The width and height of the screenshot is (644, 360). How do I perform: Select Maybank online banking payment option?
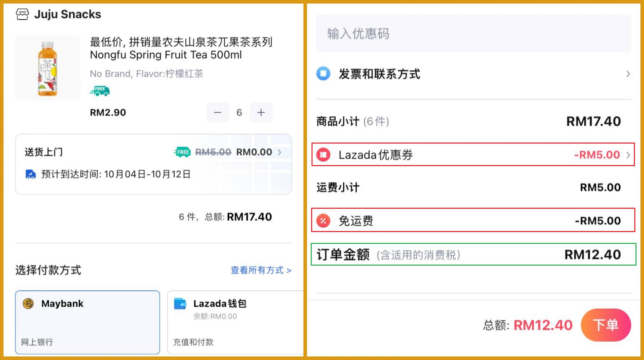click(x=88, y=322)
